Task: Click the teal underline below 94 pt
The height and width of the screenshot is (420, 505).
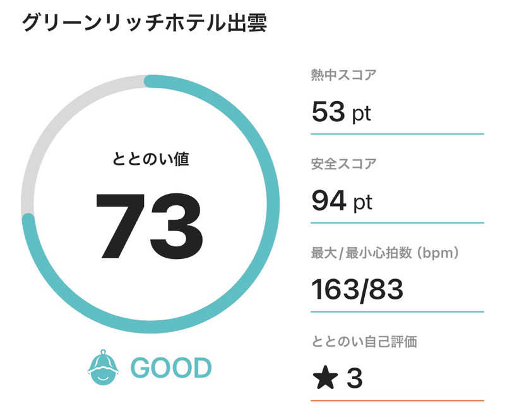Action: click(397, 223)
